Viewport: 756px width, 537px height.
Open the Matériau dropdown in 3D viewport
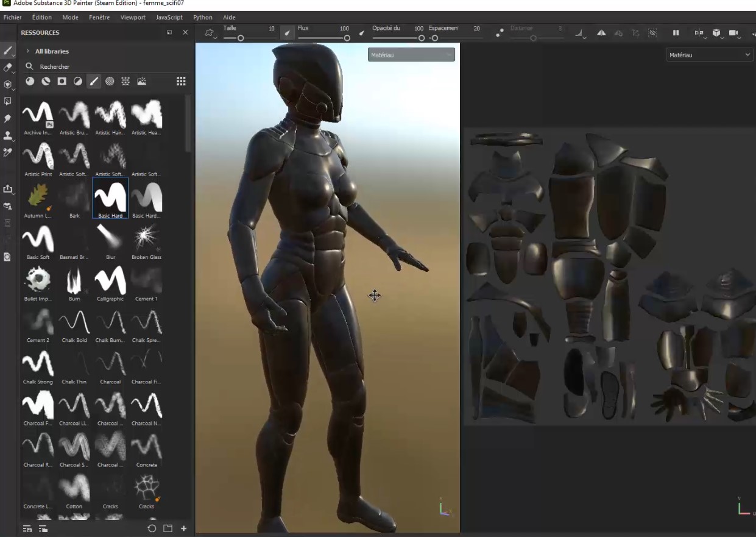(411, 55)
